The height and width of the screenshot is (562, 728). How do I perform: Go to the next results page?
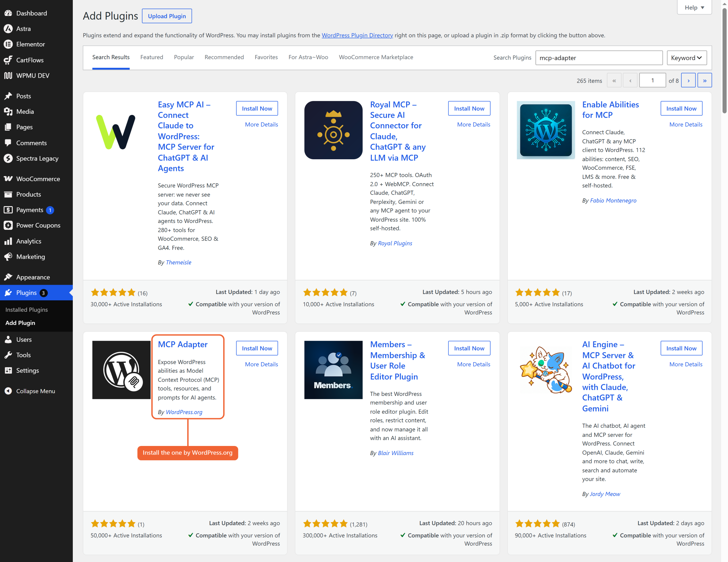point(688,80)
